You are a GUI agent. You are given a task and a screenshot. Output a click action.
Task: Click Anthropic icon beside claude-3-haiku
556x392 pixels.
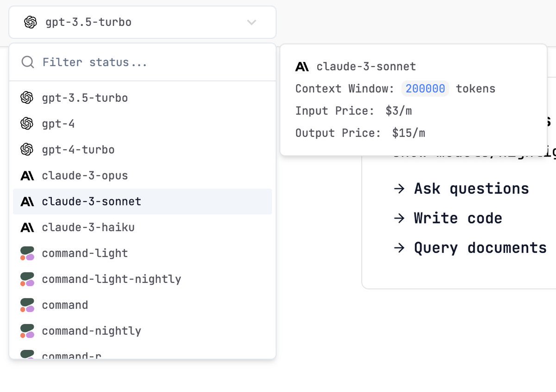pos(27,228)
